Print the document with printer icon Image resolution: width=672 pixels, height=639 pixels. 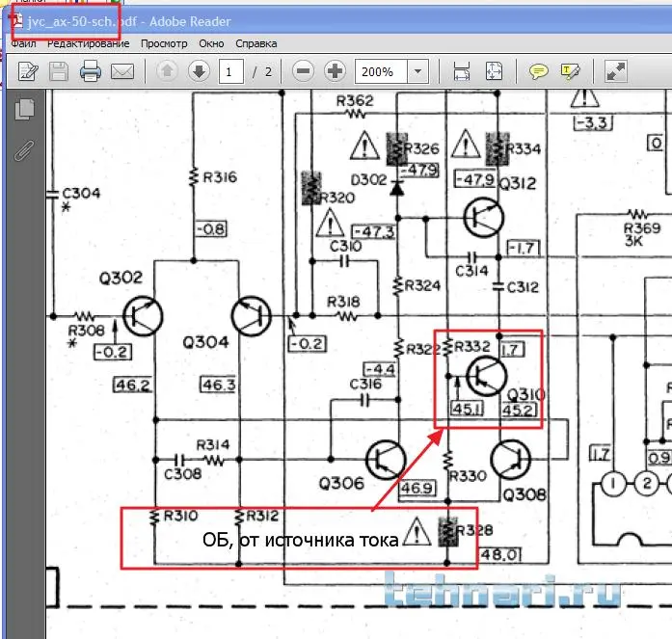coord(91,71)
